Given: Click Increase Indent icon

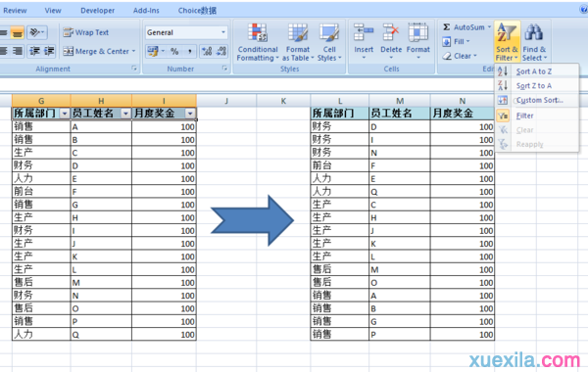Looking at the screenshot, I should click(x=49, y=51).
